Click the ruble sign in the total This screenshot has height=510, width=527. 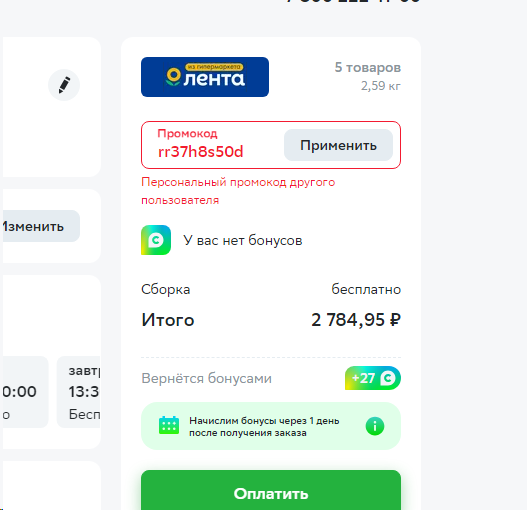tap(395, 320)
